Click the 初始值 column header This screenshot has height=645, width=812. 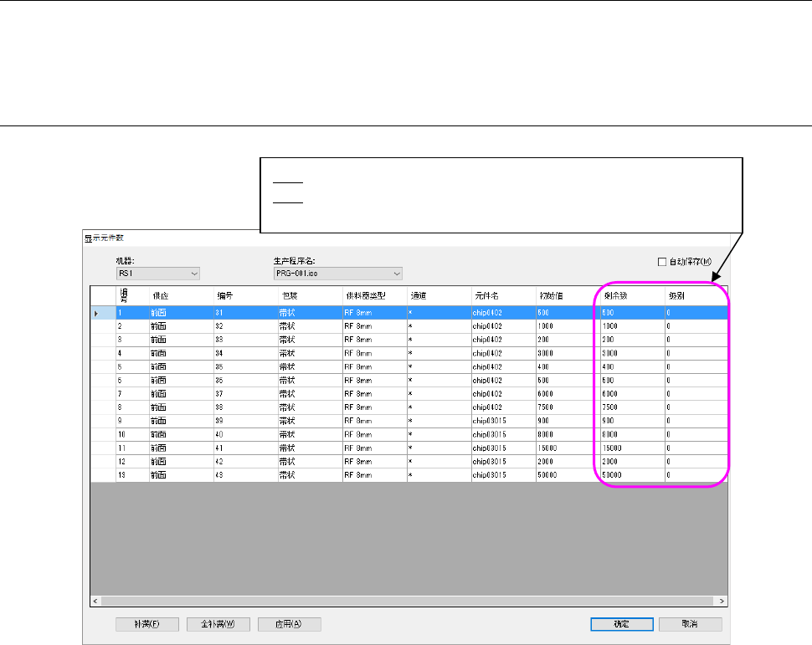point(551,294)
